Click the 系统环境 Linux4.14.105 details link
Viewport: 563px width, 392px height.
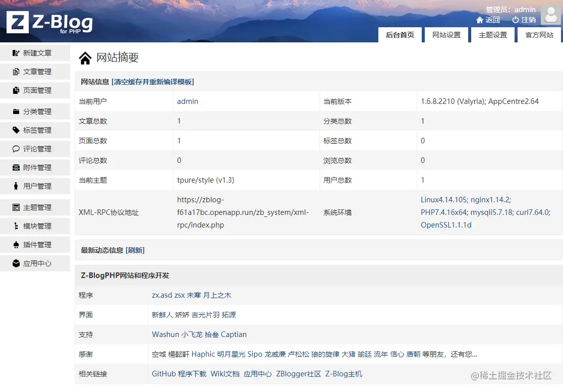[485, 212]
